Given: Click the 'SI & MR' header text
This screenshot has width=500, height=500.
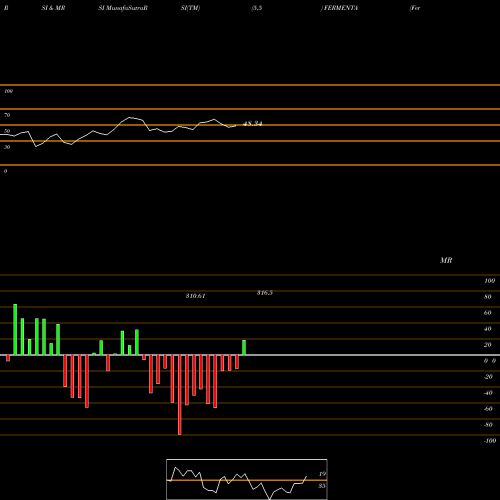Looking at the screenshot, I should [53, 8].
